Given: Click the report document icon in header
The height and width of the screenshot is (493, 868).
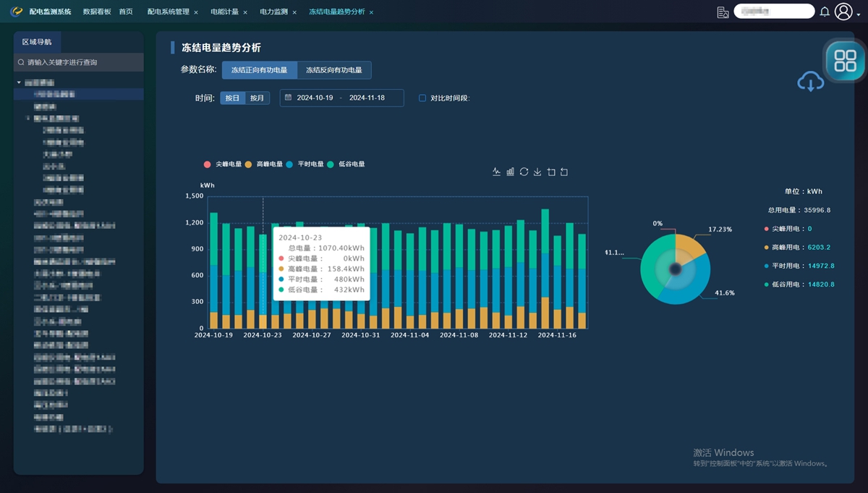Looking at the screenshot, I should click(722, 12).
